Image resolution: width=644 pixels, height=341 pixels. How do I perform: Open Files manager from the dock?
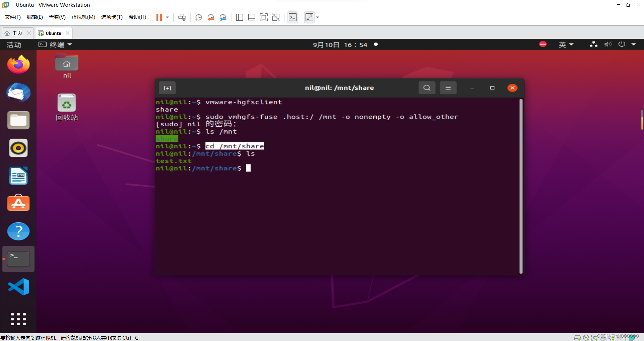[18, 120]
